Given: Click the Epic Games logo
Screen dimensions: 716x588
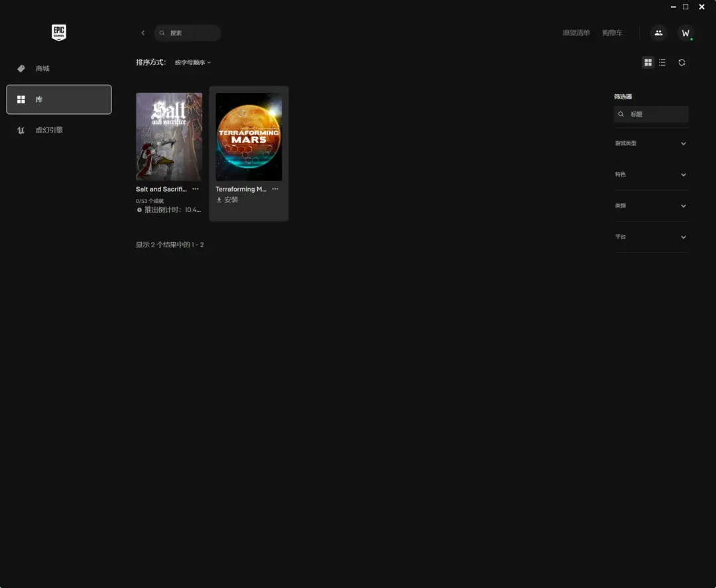Looking at the screenshot, I should pyautogui.click(x=59, y=33).
